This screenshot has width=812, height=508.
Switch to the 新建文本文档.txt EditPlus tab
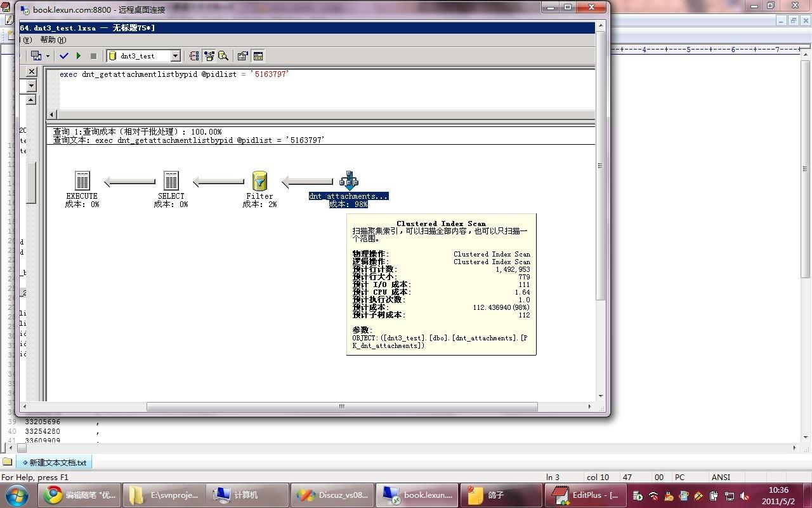(54, 463)
